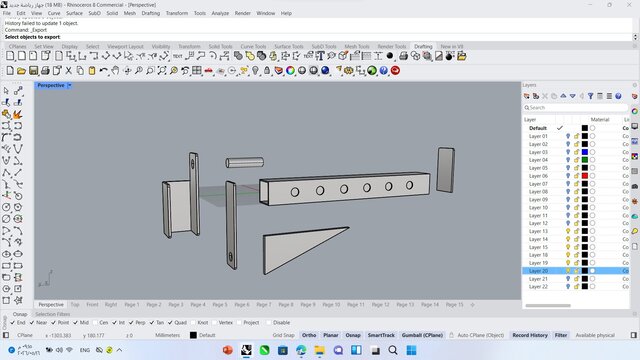The image size is (640, 360).
Task: Switch to the Selection Filters tab
Action: click(x=52, y=314)
